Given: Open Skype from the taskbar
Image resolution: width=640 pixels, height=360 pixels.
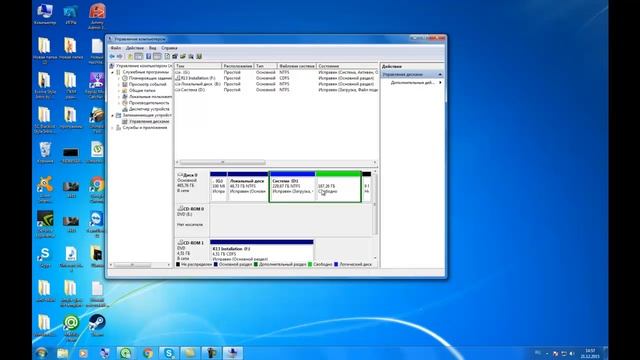Looking at the screenshot, I should point(169,353).
